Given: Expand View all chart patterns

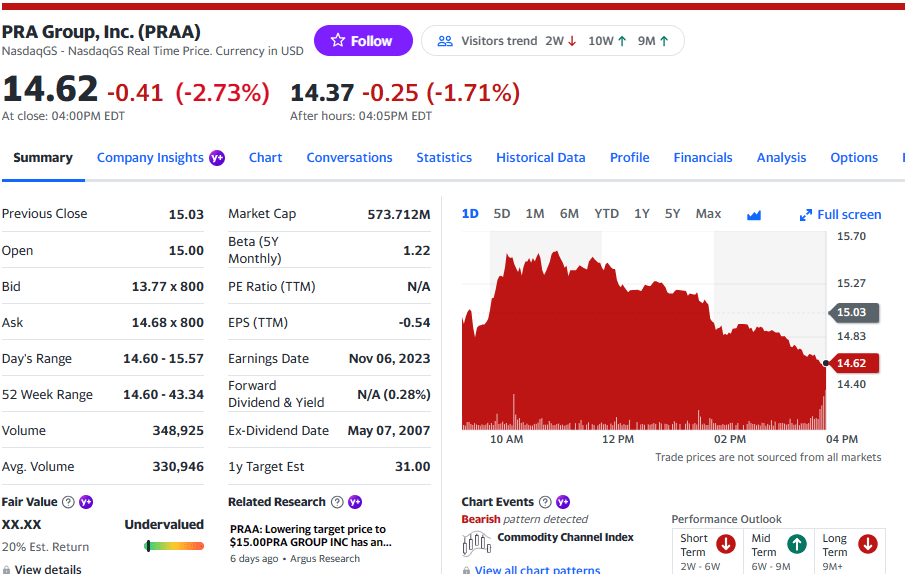Looking at the screenshot, I should [537, 570].
